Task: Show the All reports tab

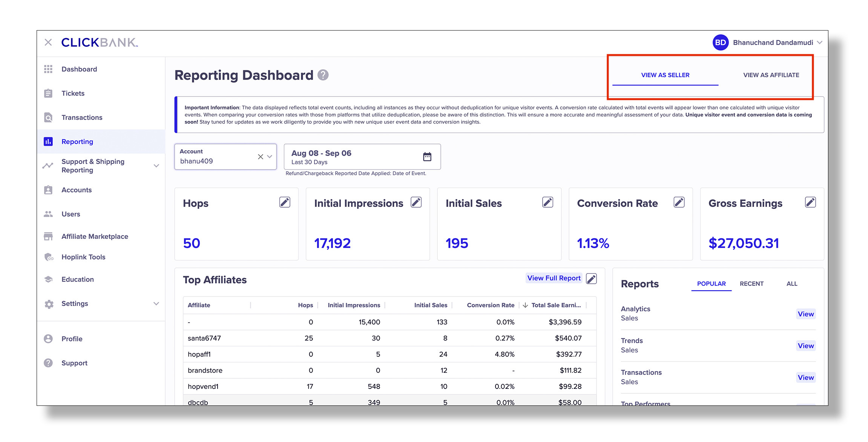Action: [x=791, y=284]
